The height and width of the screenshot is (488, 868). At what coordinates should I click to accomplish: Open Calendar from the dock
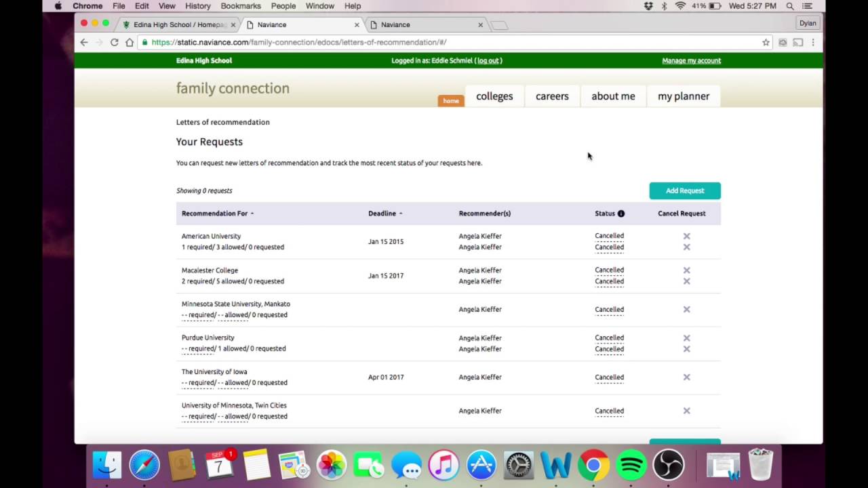click(219, 465)
